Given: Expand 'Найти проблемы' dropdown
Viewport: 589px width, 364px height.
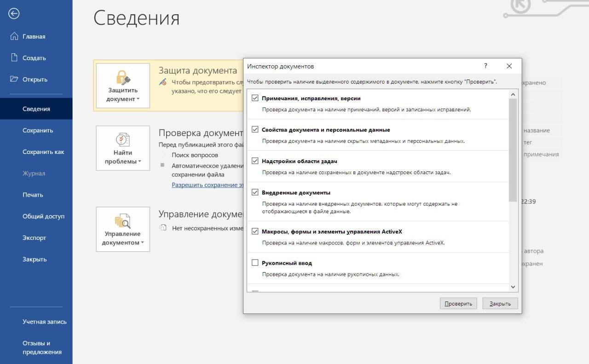Looking at the screenshot, I should 123,157.
